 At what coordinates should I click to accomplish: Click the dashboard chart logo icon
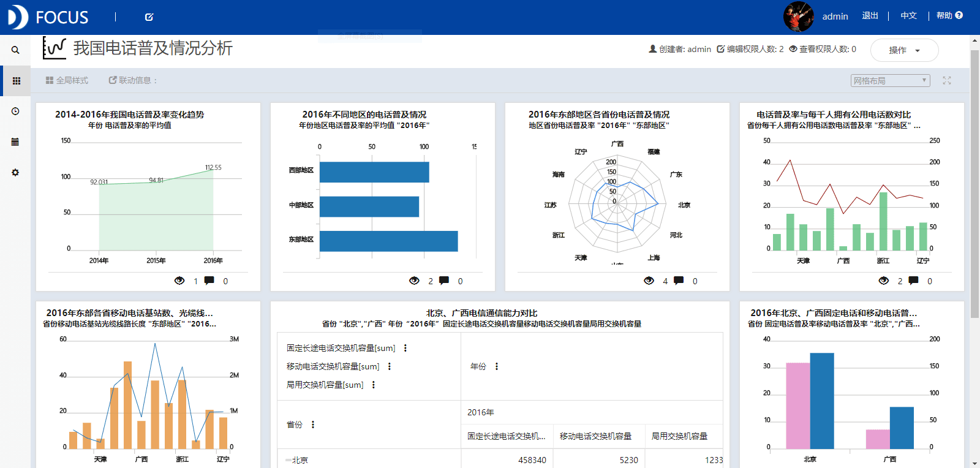tap(54, 48)
